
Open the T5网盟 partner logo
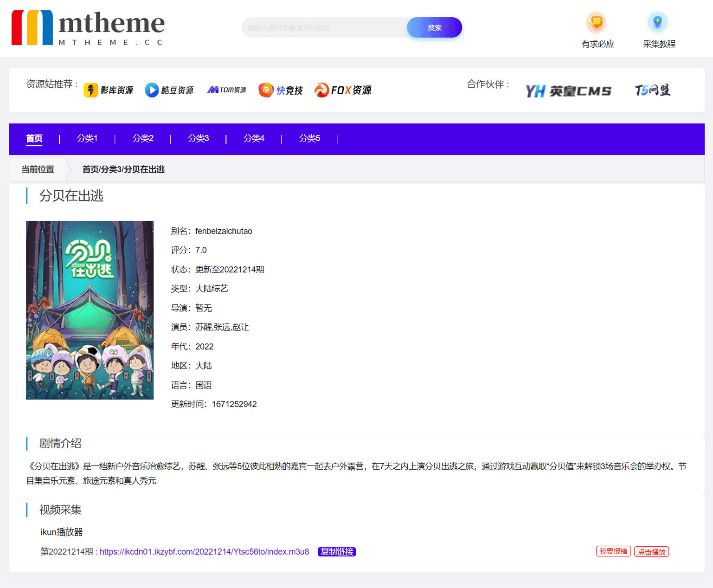(653, 90)
